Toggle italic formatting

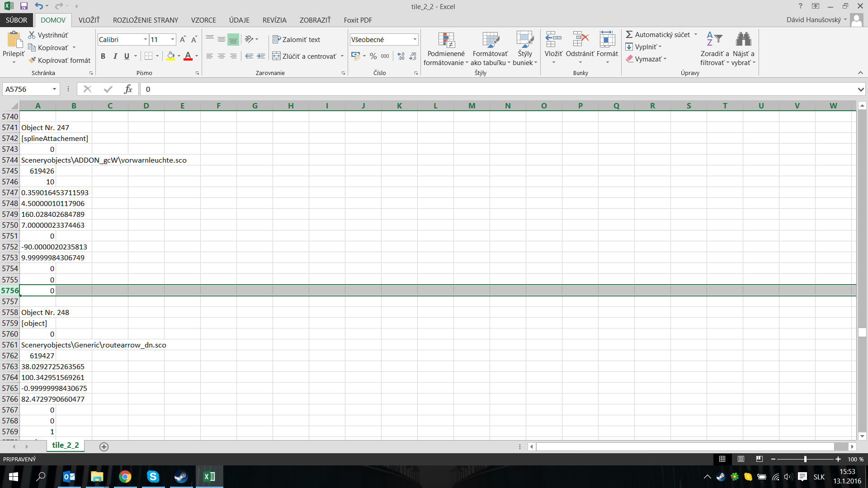(115, 56)
